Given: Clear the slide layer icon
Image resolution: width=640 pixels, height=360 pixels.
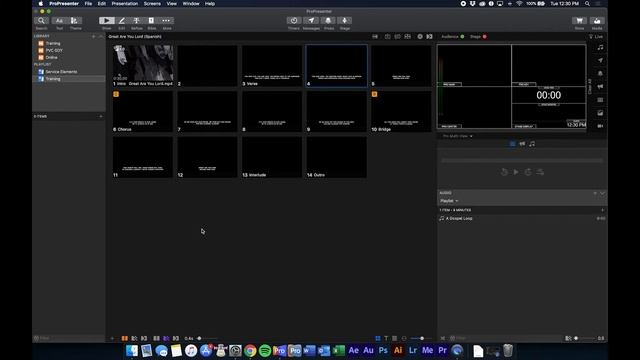Looking at the screenshot, I should coord(600,100).
